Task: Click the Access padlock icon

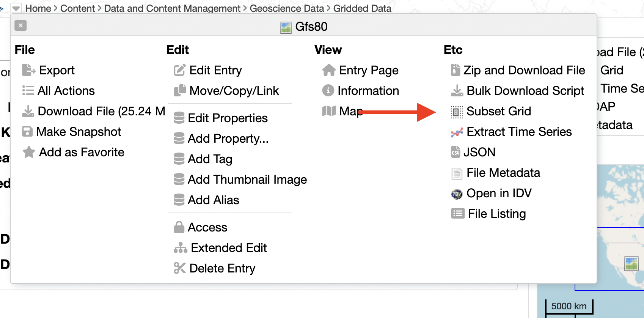Action: 179,227
